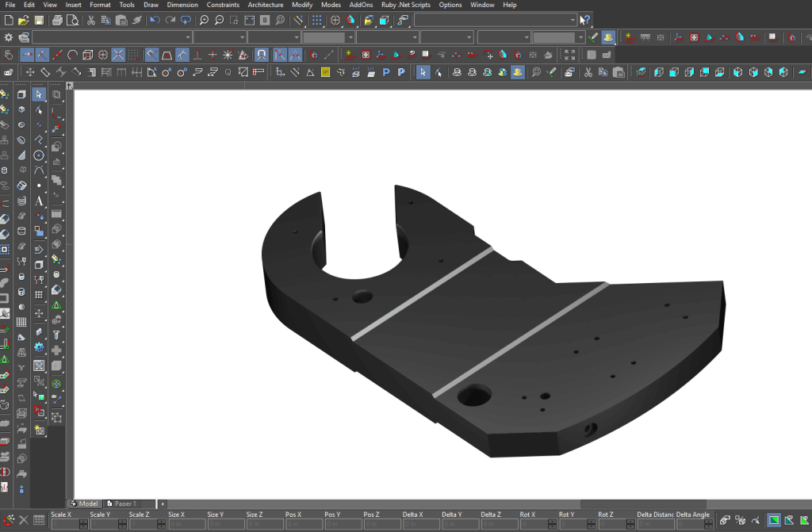Click the context help arrow icon

[584, 20]
